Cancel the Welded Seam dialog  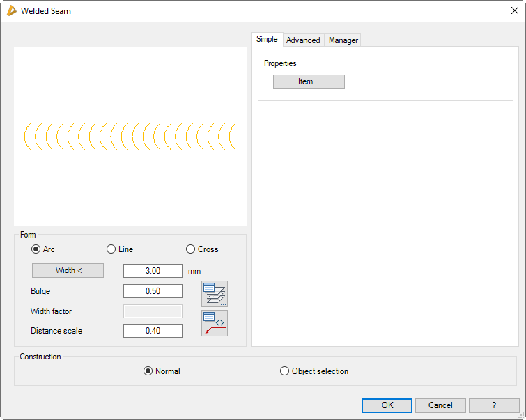pos(440,405)
